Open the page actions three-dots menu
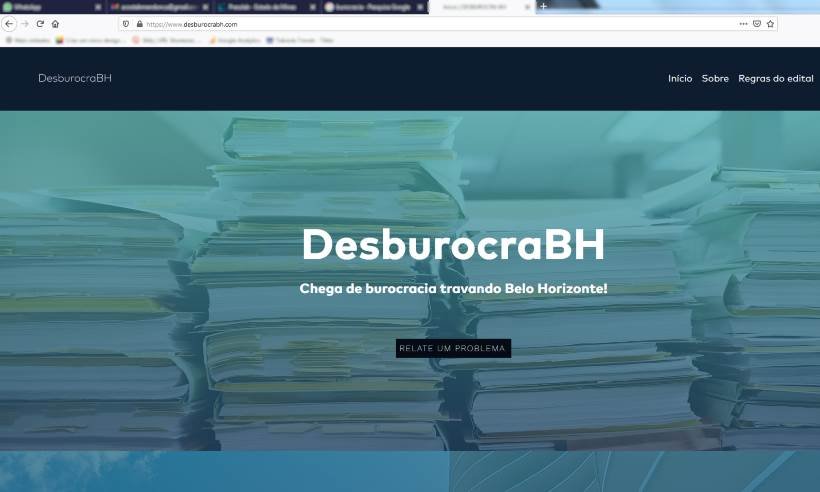Image resolution: width=820 pixels, height=492 pixels. (x=743, y=24)
